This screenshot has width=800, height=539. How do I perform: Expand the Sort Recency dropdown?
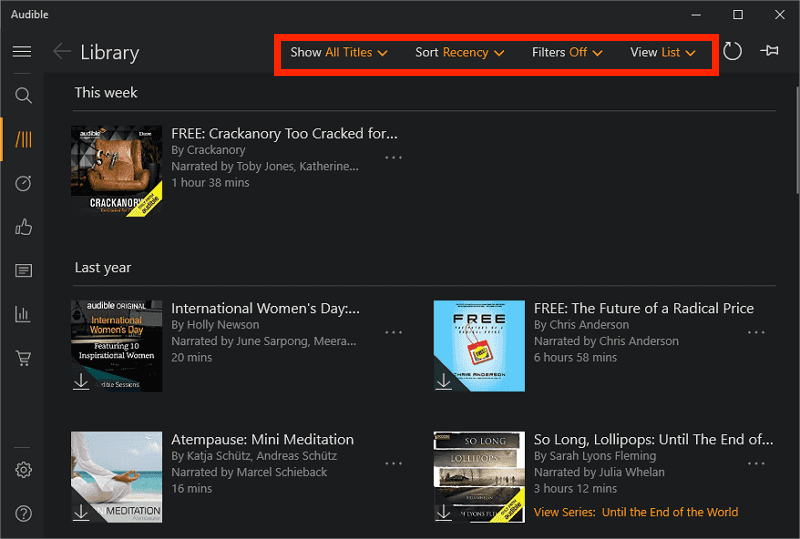pyautogui.click(x=460, y=53)
